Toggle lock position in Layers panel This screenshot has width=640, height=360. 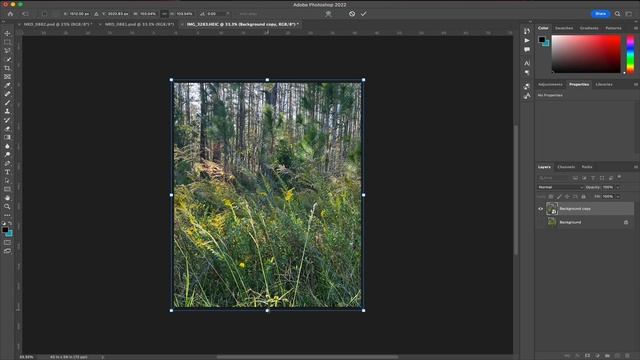coord(567,197)
